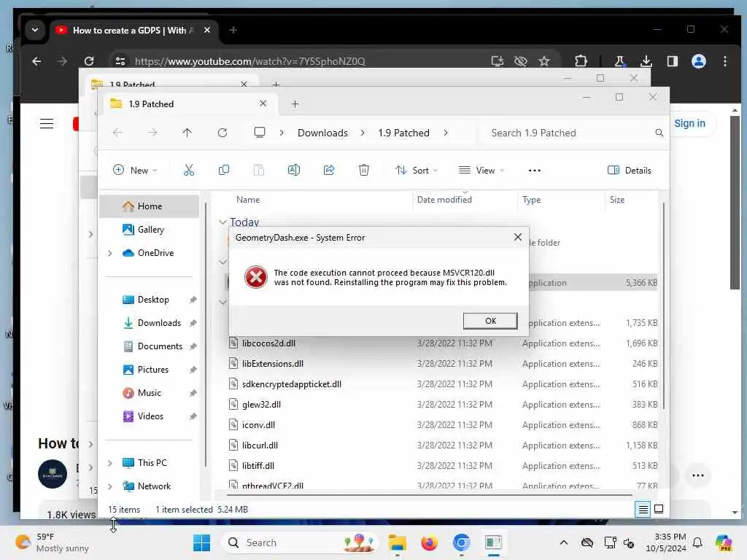Expand the Network tree node
Screen dimensions: 747x560
tap(110, 486)
